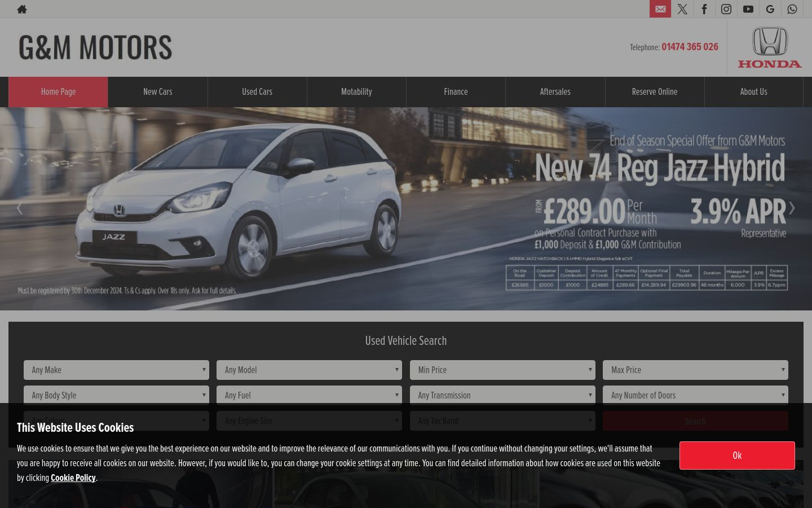
Task: Open the Cookie Policy link
Action: click(x=73, y=478)
